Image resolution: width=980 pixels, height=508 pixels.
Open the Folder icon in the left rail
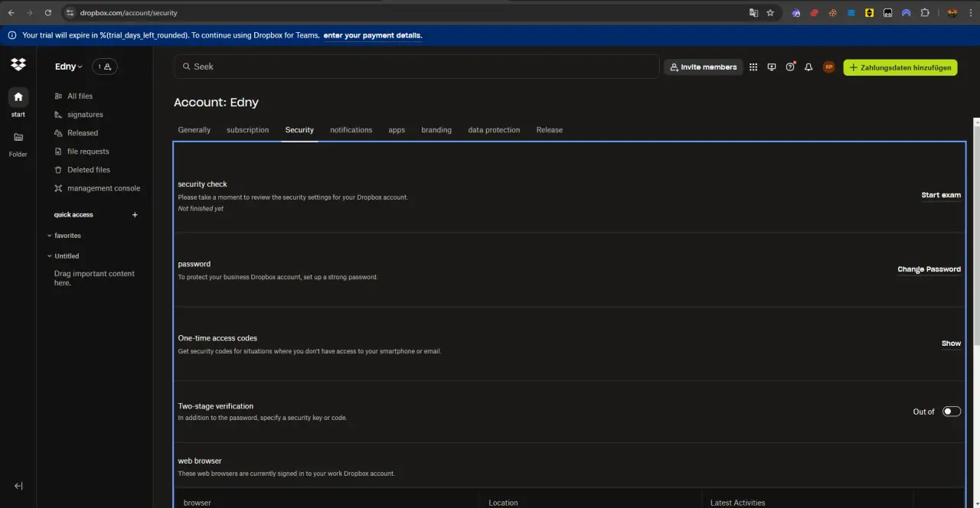point(18,138)
